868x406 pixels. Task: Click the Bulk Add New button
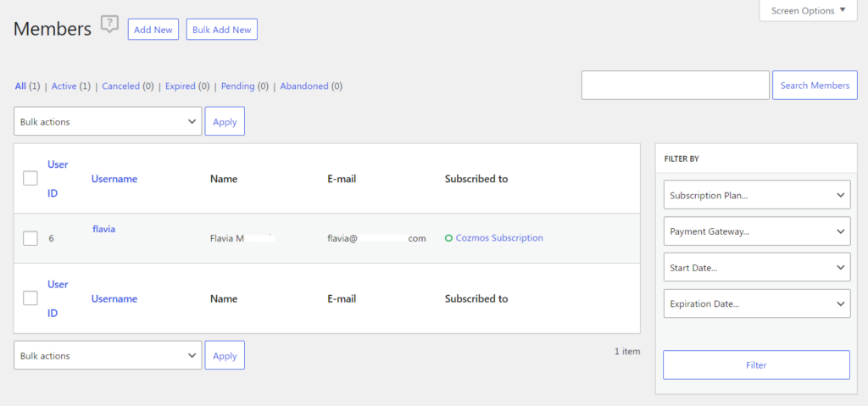222,30
